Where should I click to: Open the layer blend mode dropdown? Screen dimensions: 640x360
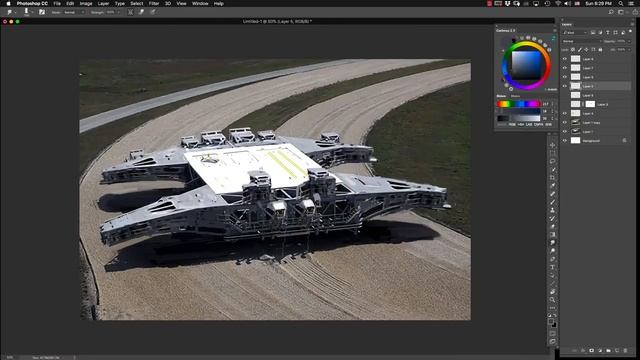pos(582,41)
